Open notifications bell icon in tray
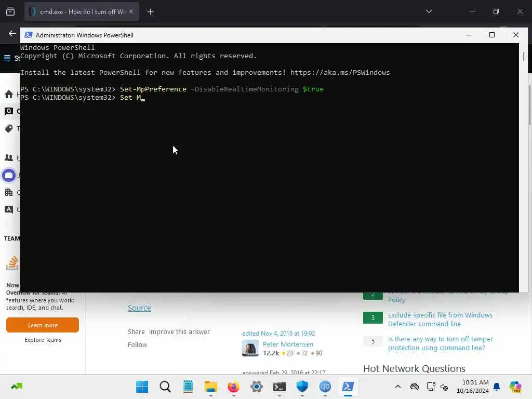532x399 pixels. pyautogui.click(x=497, y=387)
